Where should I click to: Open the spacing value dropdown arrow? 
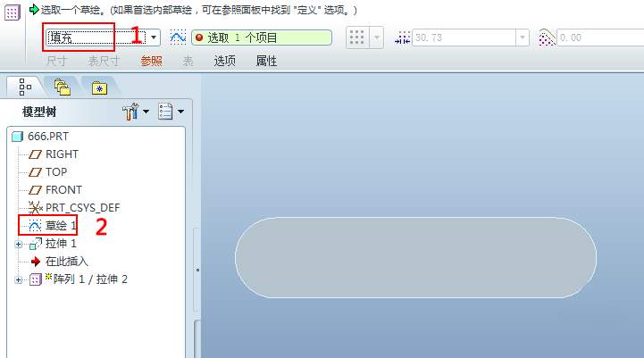(523, 37)
